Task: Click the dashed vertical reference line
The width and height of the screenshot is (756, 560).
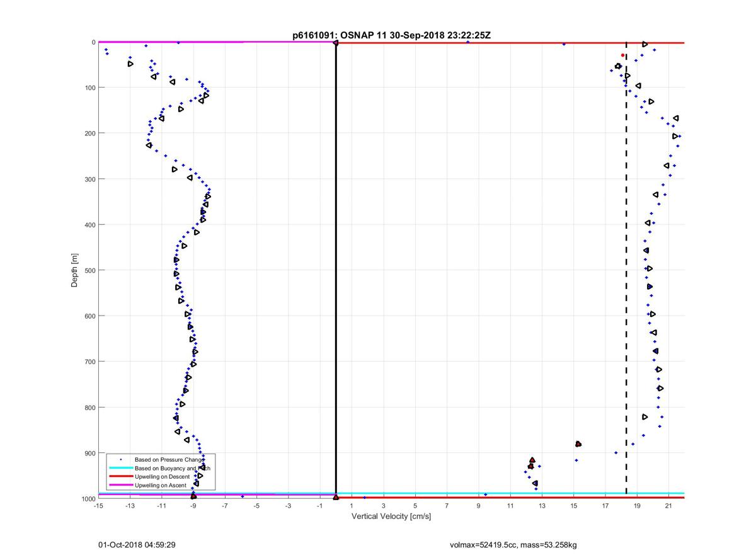Action: (x=626, y=268)
